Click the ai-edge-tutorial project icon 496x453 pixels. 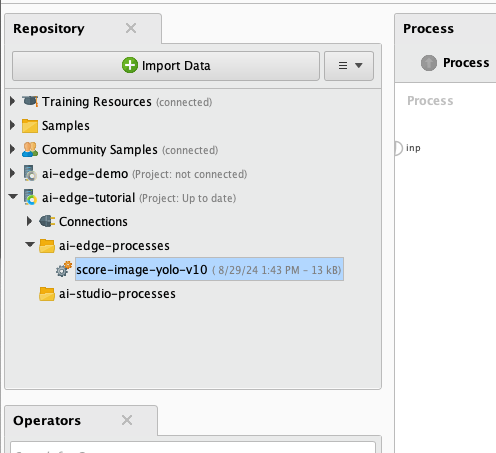pos(30,197)
